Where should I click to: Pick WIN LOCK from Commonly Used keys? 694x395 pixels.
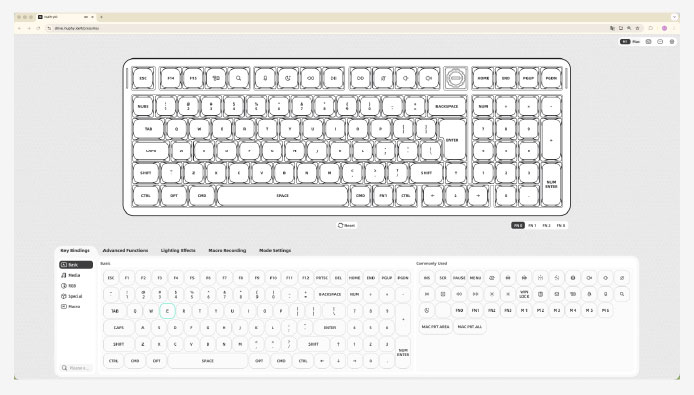[524, 294]
